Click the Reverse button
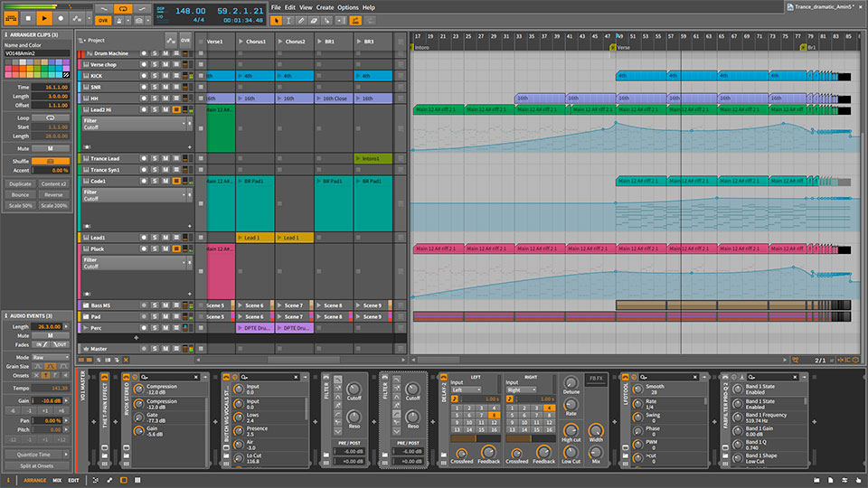This screenshot has height=488, width=868. (x=54, y=194)
